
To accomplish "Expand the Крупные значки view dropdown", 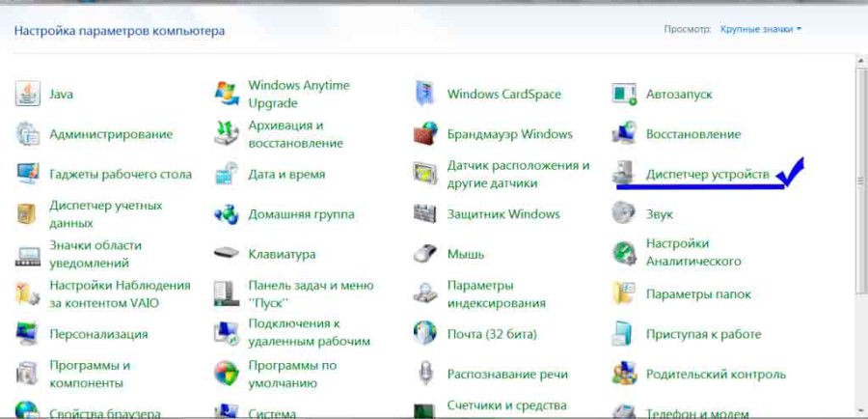I will click(x=761, y=30).
